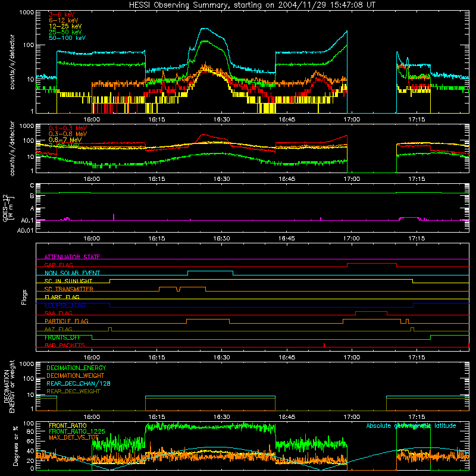The image size is (476, 476).
Task: Click the A0.1 tick on GOES axis
Action: [27, 220]
